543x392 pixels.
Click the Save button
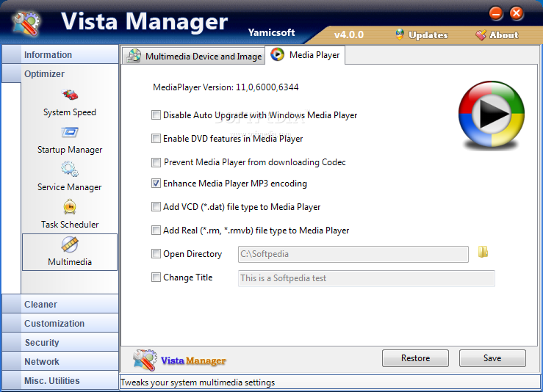click(492, 358)
